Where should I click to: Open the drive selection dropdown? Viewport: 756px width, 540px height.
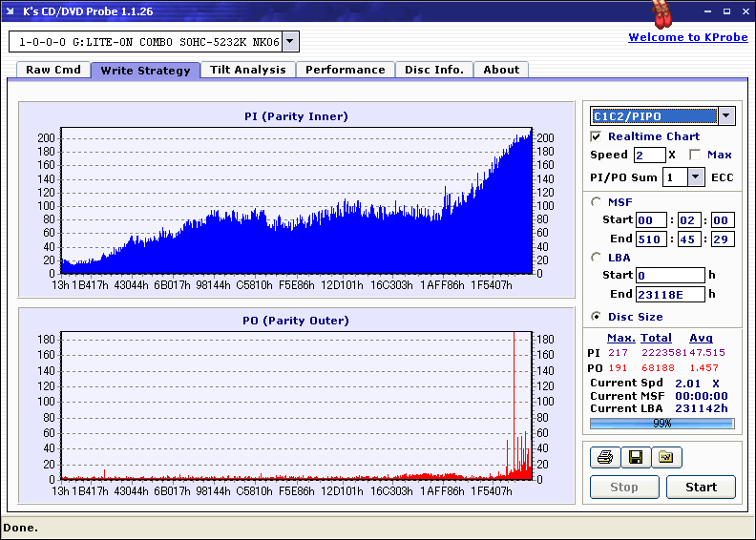point(291,42)
